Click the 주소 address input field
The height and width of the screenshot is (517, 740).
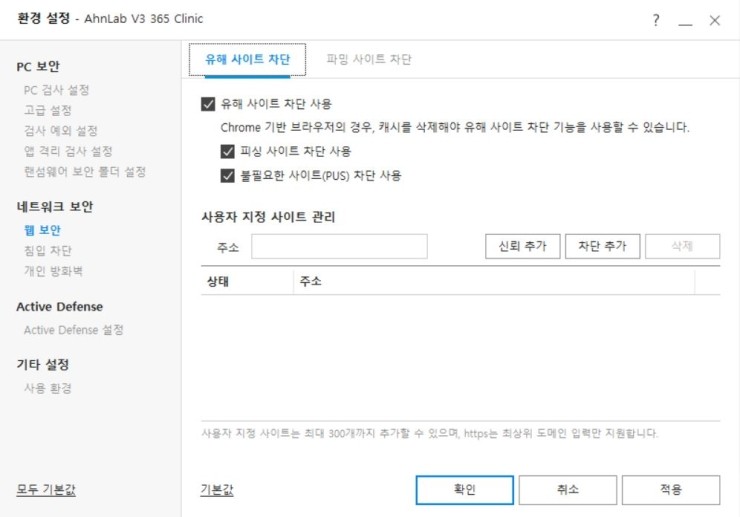click(x=339, y=246)
